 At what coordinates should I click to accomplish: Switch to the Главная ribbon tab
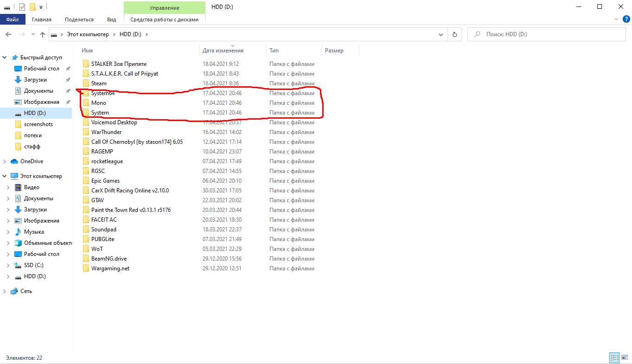click(x=42, y=19)
